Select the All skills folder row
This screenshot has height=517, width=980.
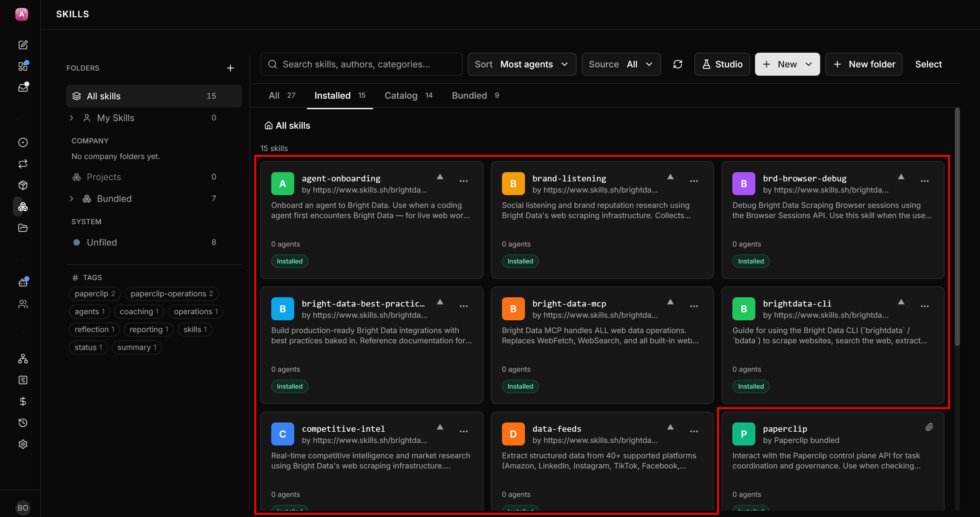[154, 96]
